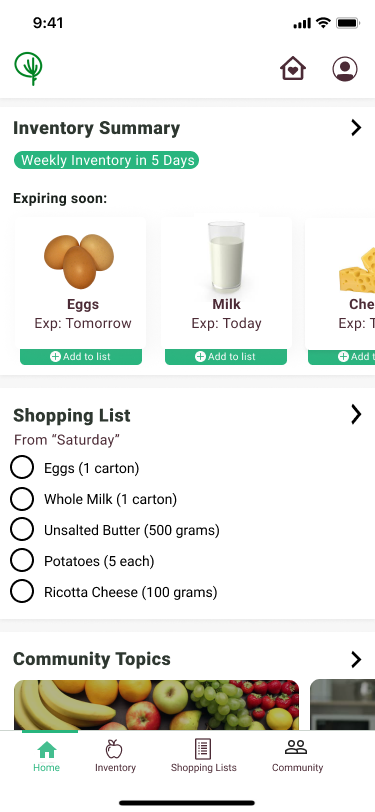Select the Ricotta Cheese (100 grams) circle
This screenshot has width=375, height=812.
[x=22, y=591]
